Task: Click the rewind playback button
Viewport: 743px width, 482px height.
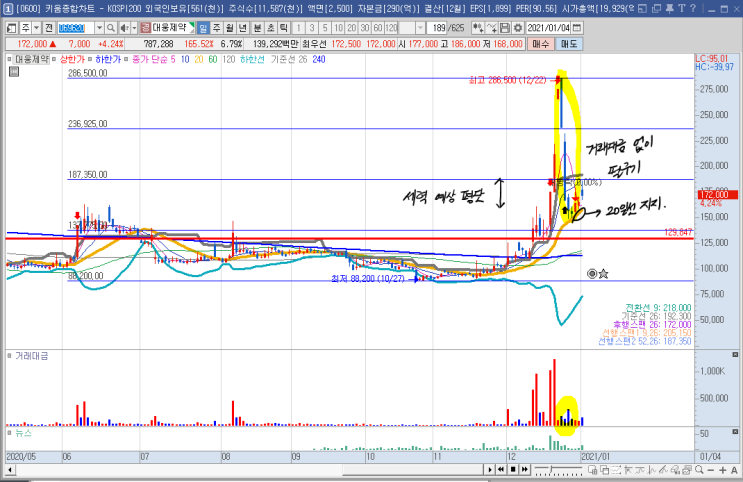Action: pos(501,470)
